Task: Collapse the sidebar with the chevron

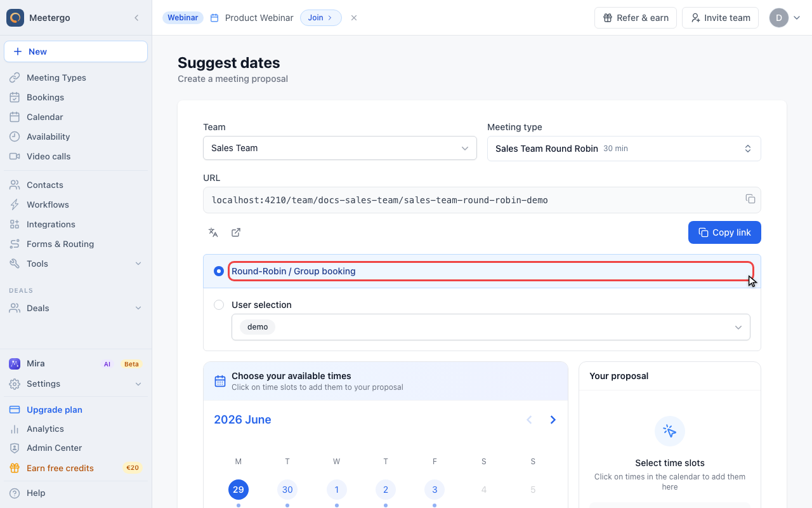Action: [x=136, y=18]
